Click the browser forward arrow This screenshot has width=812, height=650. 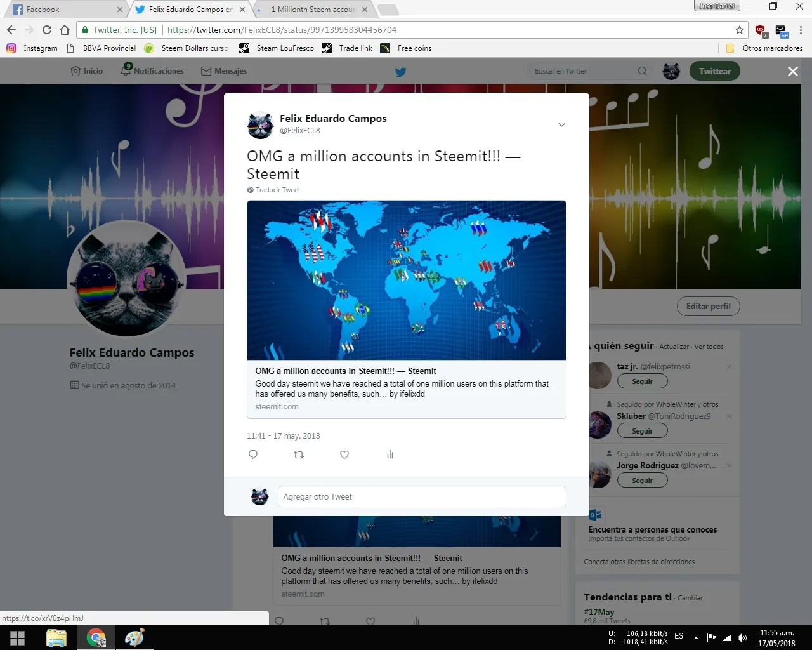tap(29, 30)
